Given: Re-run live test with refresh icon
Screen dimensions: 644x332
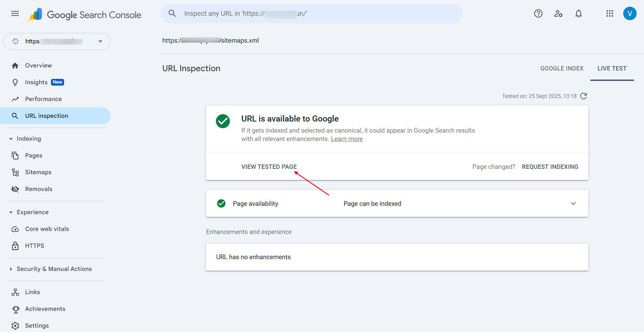Looking at the screenshot, I should (584, 96).
